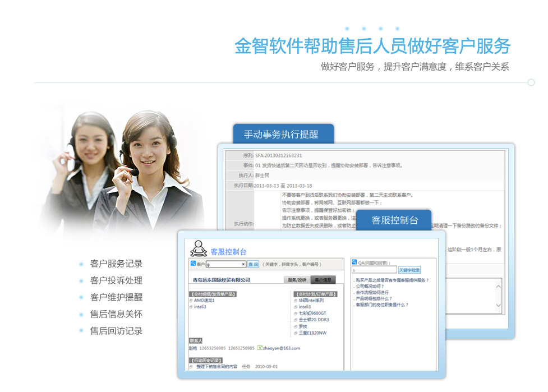The width and height of the screenshot is (548, 392).
Task: Click the icon beside 三星E1920NW
Action: [x=296, y=333]
